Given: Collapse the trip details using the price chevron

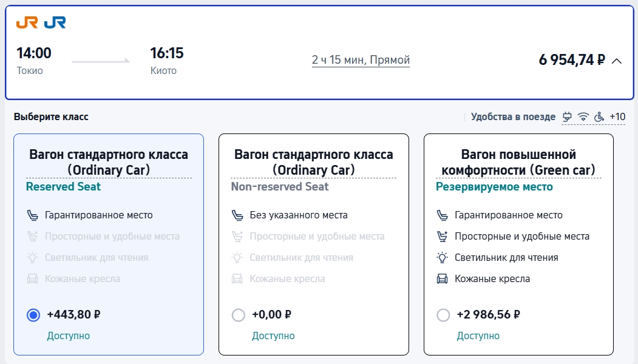Looking at the screenshot, I should 617,61.
